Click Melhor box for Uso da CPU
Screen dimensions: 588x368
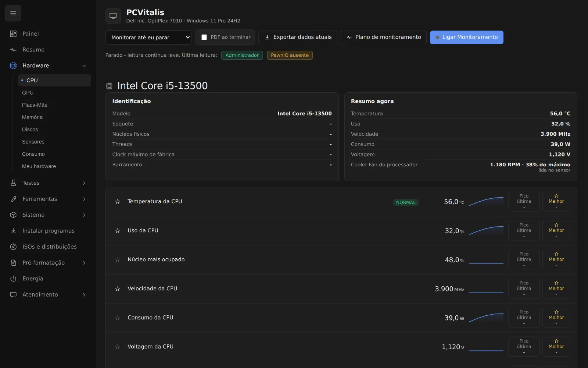coord(556,231)
